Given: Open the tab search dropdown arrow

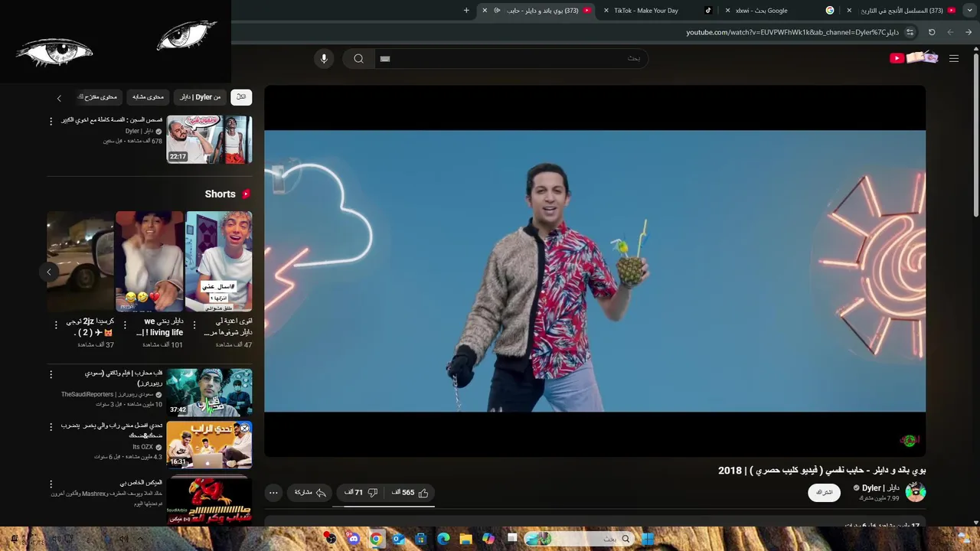Looking at the screenshot, I should coord(970,11).
